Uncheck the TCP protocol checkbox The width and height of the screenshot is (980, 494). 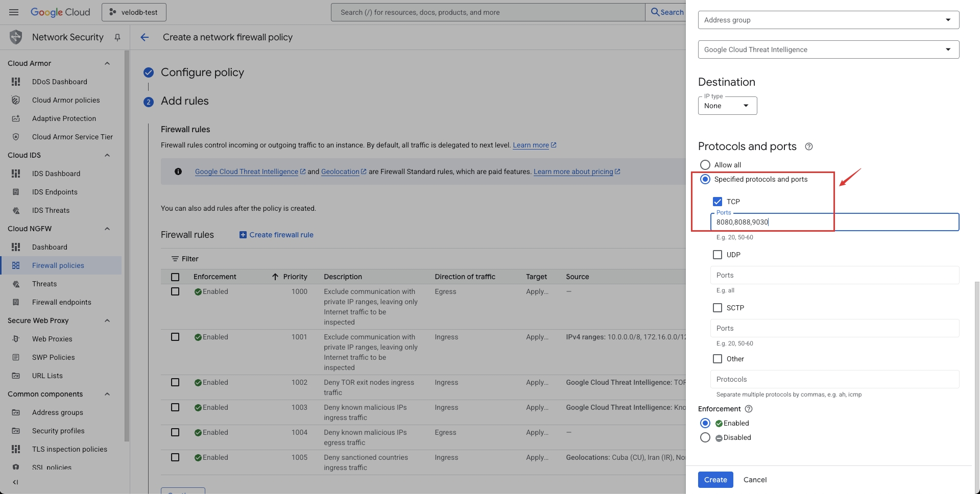[718, 202]
